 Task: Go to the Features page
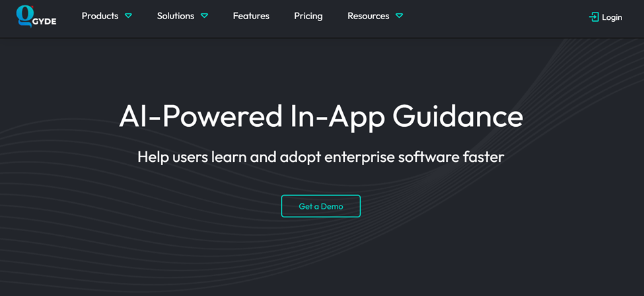coord(251,16)
